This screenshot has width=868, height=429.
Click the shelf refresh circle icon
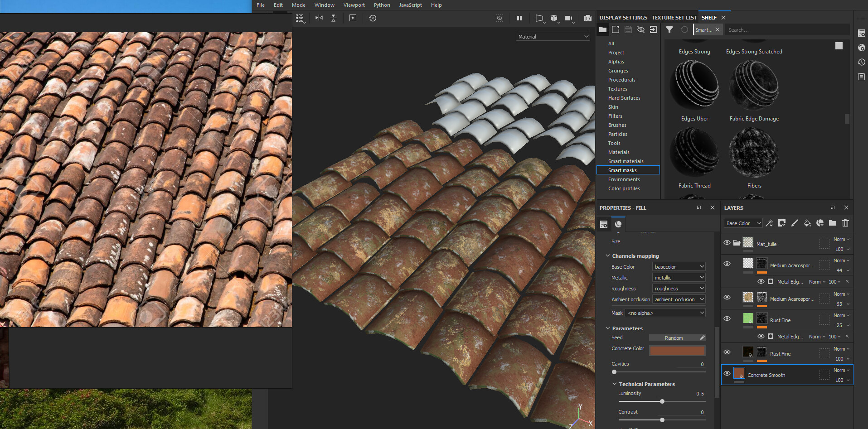(684, 29)
